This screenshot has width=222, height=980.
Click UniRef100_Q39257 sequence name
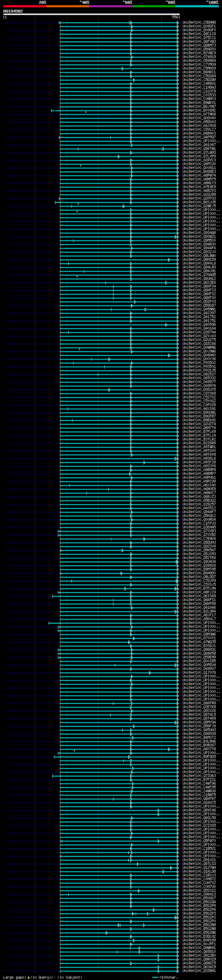click(199, 504)
